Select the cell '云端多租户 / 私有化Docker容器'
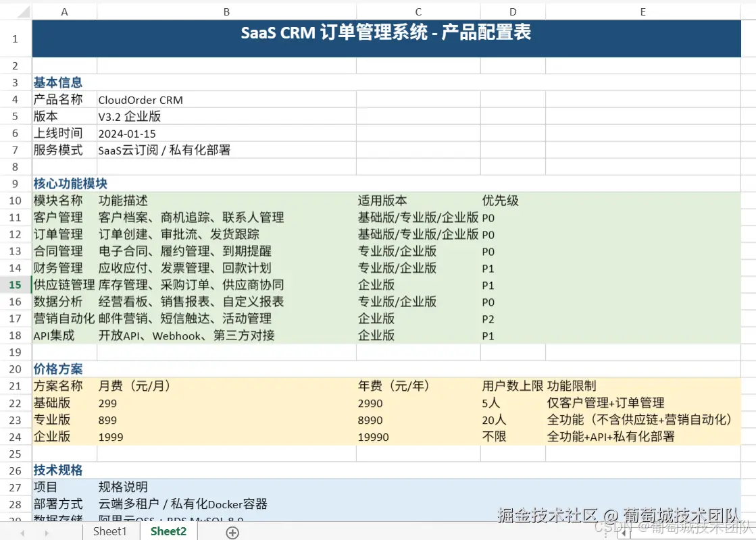The image size is (756, 540). click(226, 504)
